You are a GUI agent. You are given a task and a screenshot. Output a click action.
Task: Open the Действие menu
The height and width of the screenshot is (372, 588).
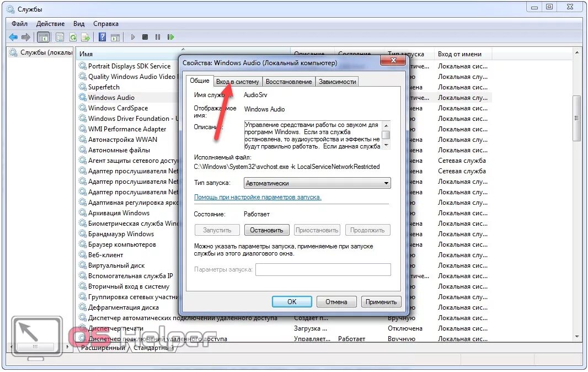click(50, 24)
